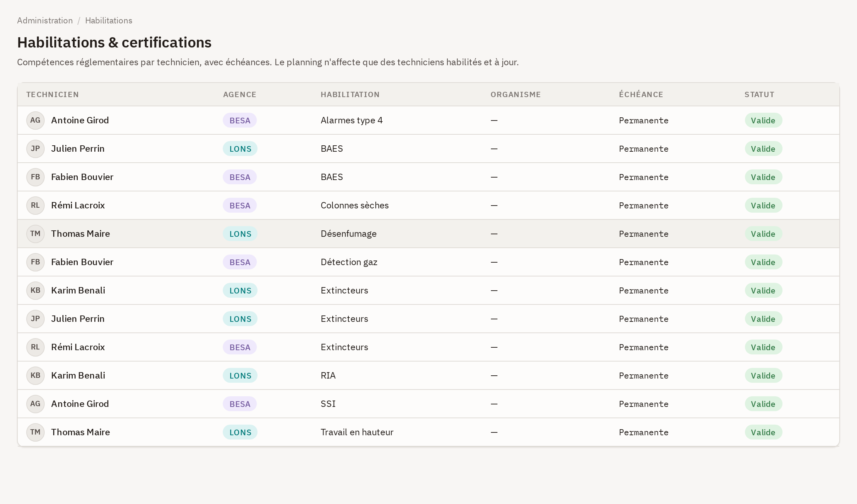Click JP avatar in the BAES row
857x504 pixels.
point(35,149)
